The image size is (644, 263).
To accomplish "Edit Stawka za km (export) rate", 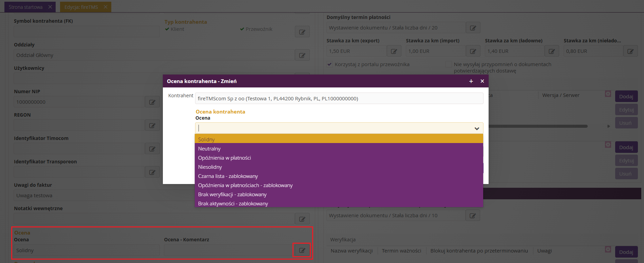I will [394, 51].
